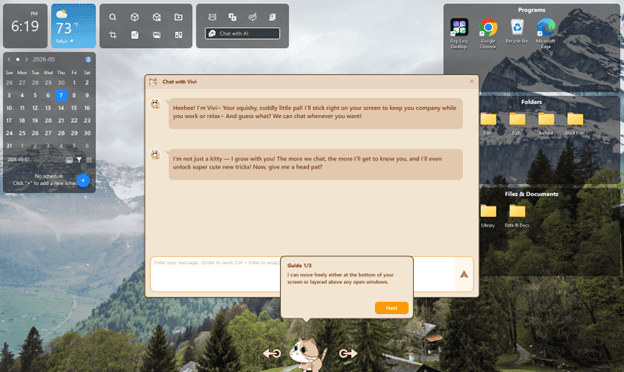Click the cat face pet icon

coord(212,17)
